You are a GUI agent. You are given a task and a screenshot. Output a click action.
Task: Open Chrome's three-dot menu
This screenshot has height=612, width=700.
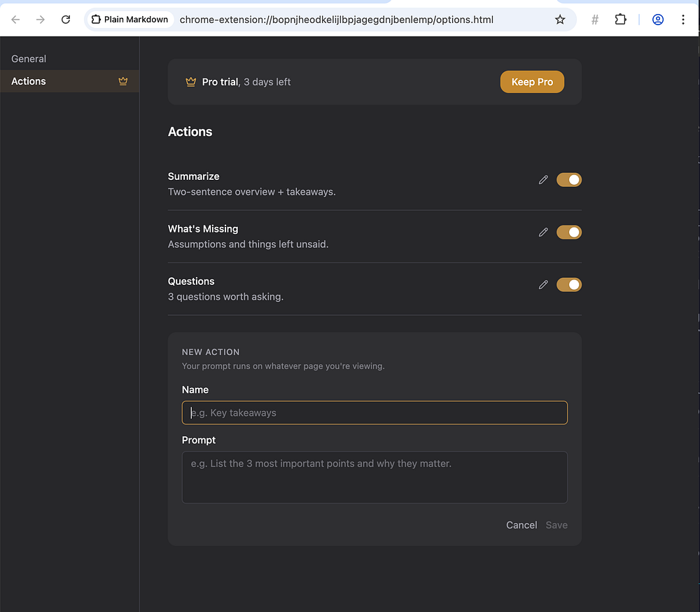683,20
